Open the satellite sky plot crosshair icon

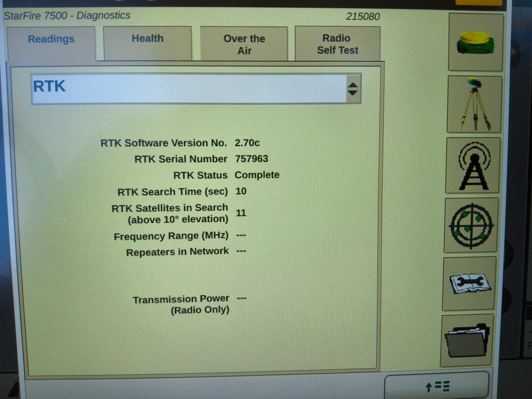(x=471, y=225)
